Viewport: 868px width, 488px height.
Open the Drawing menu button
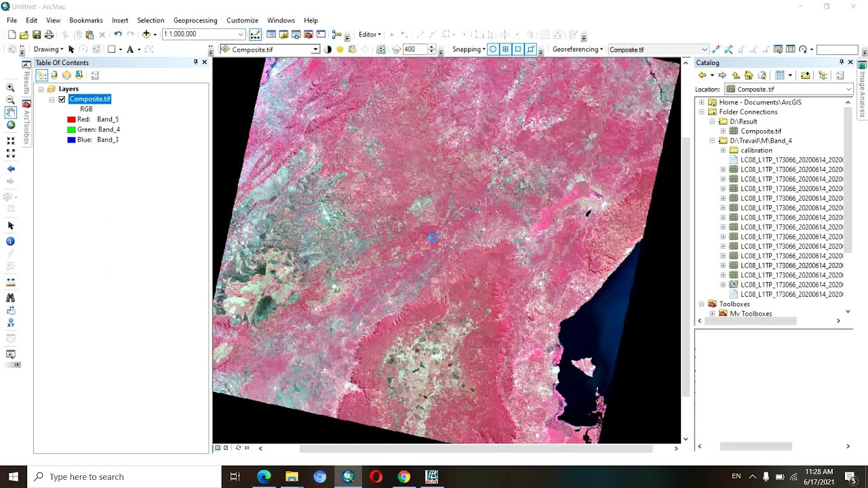[x=49, y=49]
